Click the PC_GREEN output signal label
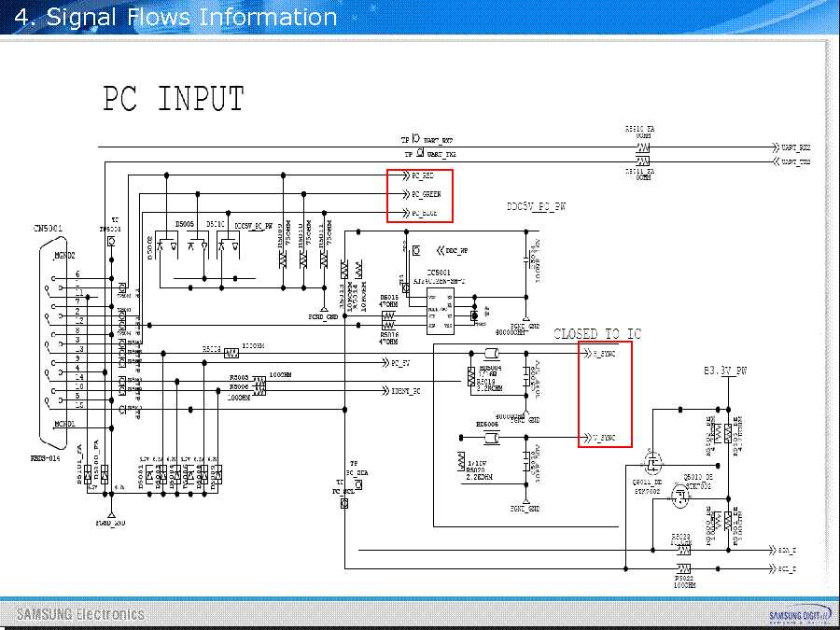 [426, 194]
